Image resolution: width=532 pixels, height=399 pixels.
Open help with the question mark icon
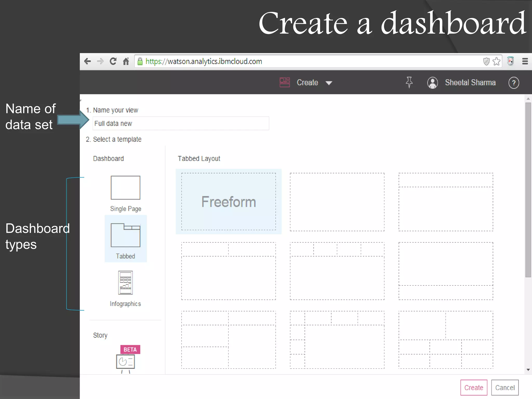[x=514, y=83]
